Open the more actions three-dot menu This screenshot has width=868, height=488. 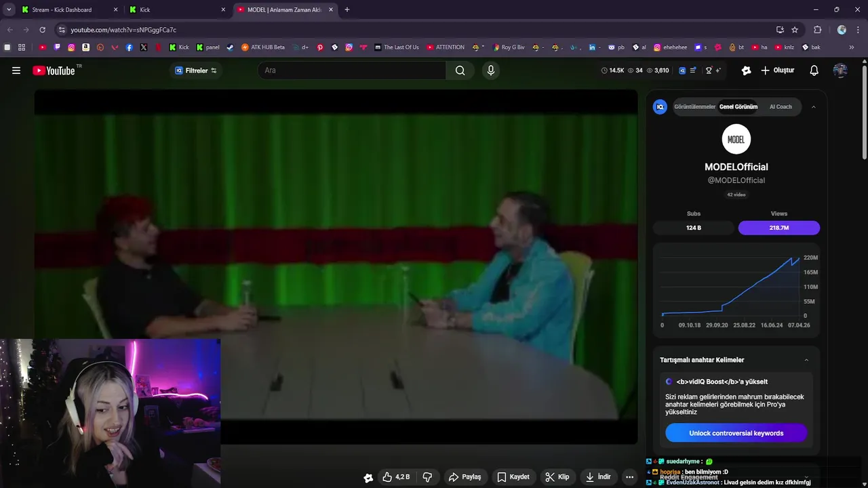pos(630,477)
